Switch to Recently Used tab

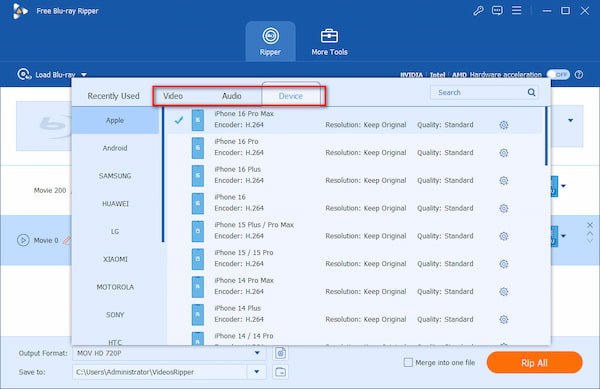(113, 96)
